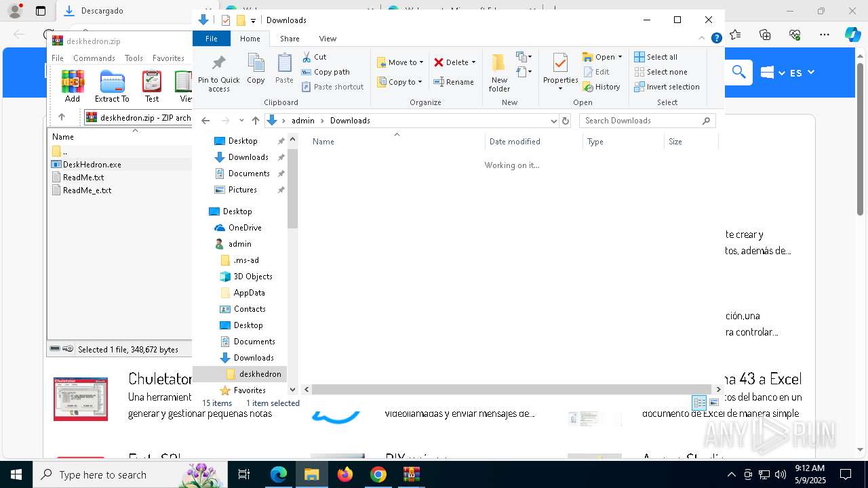Switch Explorer to large icons view
The height and width of the screenshot is (488, 868).
(714, 403)
